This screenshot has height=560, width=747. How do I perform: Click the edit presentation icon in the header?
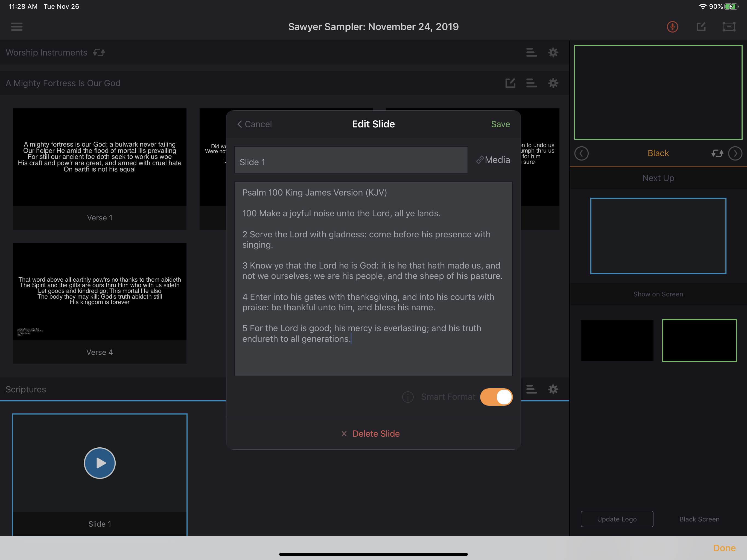coord(701,27)
